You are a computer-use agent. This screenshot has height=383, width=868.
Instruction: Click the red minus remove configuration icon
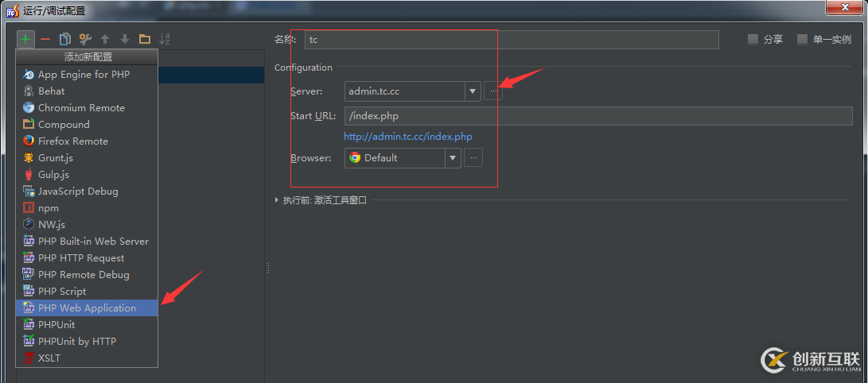pyautogui.click(x=45, y=39)
